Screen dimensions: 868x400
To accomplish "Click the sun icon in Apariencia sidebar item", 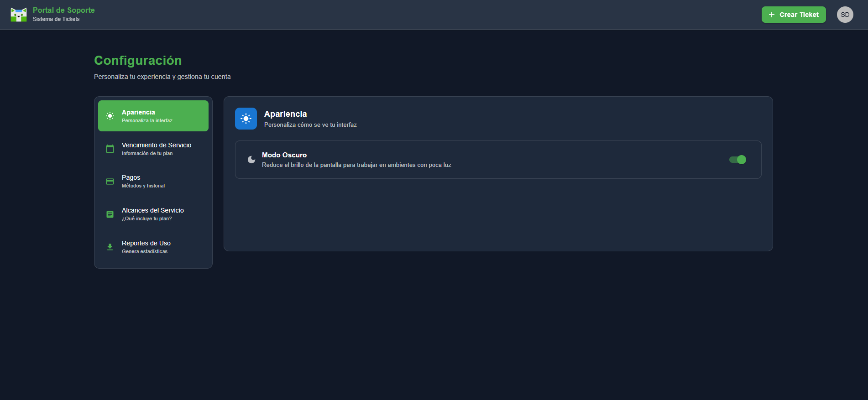I will coord(110,116).
